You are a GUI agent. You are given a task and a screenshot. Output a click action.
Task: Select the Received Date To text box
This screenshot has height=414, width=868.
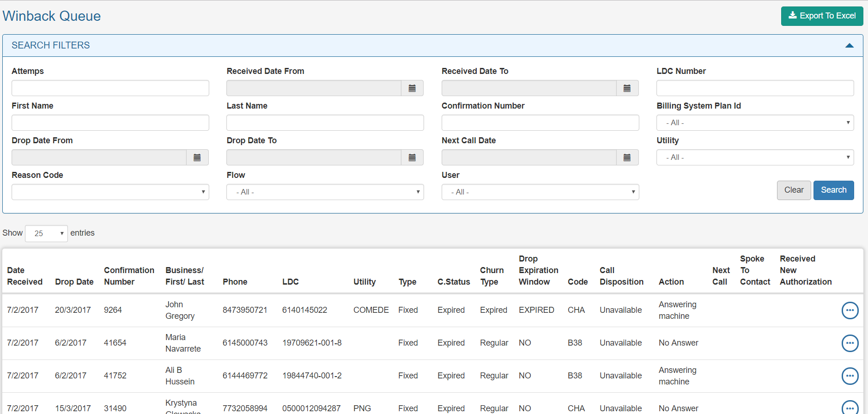tap(529, 88)
